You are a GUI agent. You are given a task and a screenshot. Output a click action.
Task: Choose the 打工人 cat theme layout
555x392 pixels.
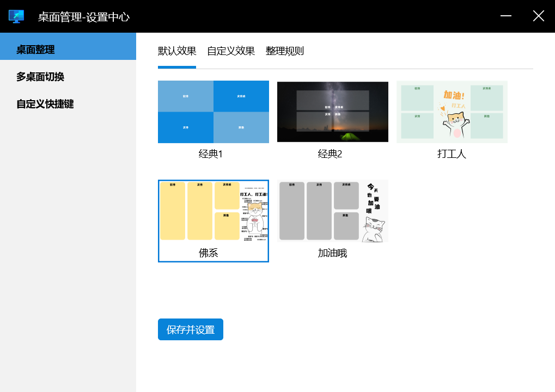point(452,112)
